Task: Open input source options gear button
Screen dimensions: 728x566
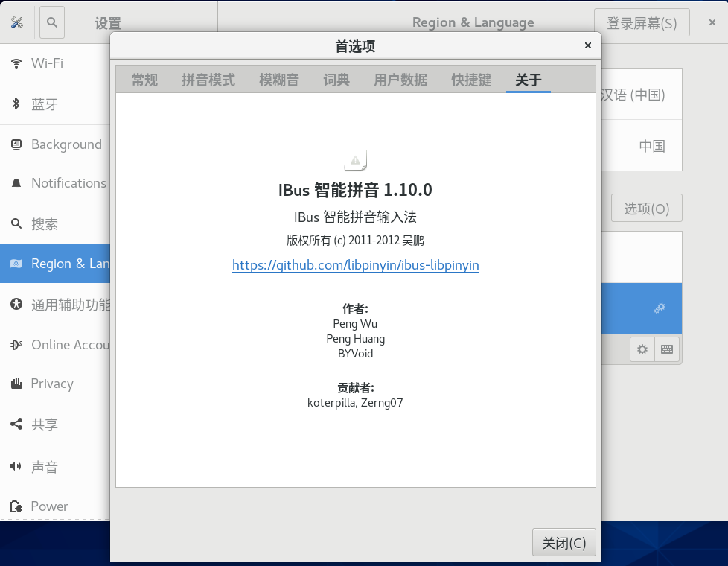Action: coord(642,349)
